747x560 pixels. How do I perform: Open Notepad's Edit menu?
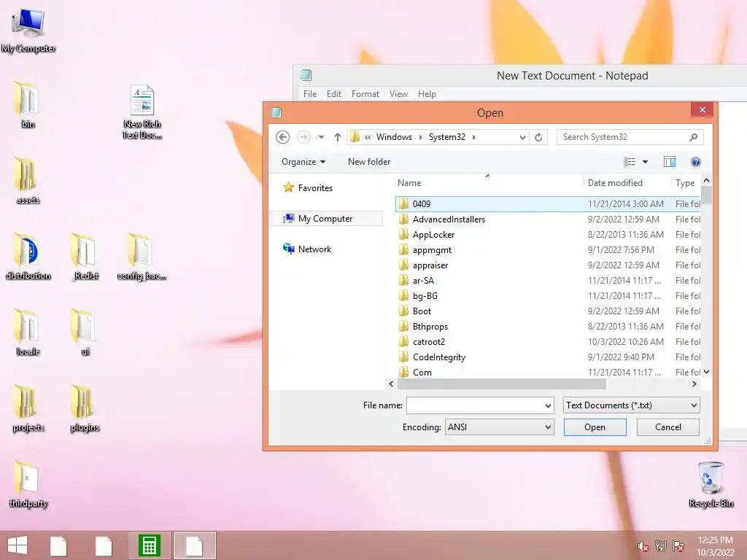(334, 94)
